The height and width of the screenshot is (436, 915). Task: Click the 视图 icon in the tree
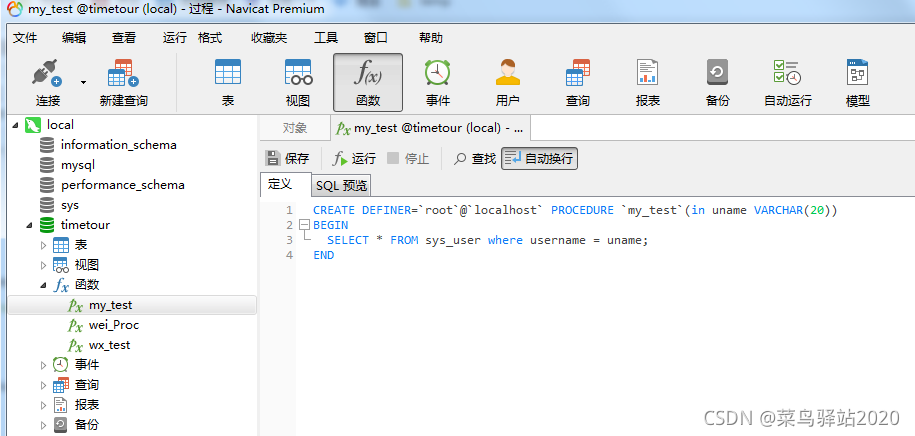point(61,266)
